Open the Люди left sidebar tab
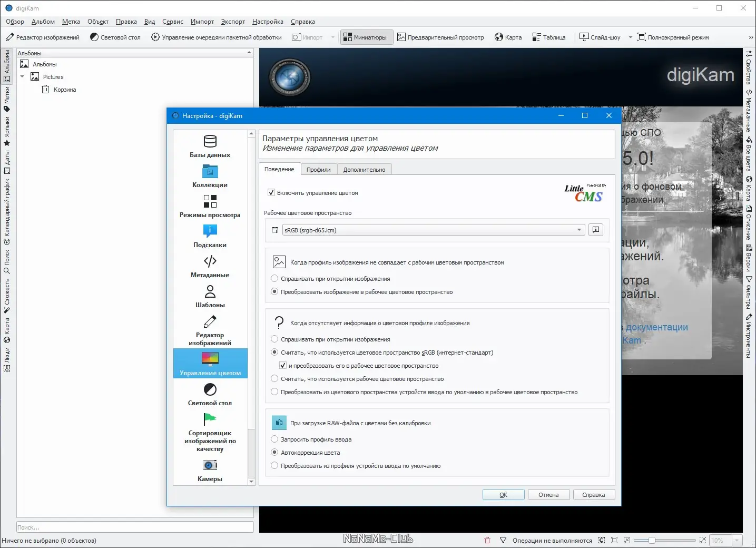The image size is (756, 548). pyautogui.click(x=7, y=359)
